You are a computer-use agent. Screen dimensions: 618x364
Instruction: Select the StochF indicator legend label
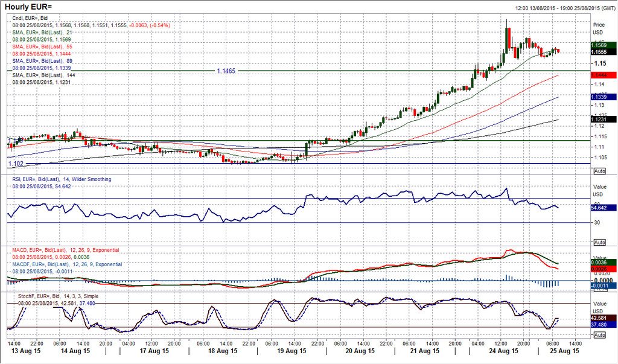point(59,296)
